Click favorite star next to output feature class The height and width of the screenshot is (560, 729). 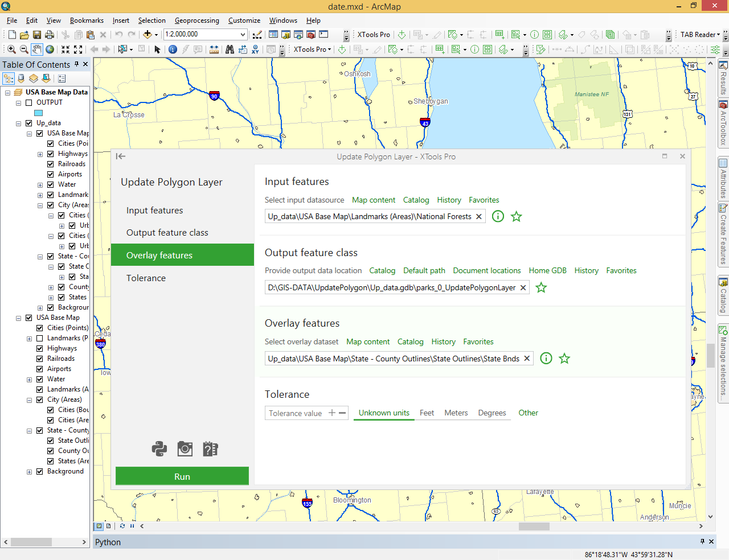(541, 287)
